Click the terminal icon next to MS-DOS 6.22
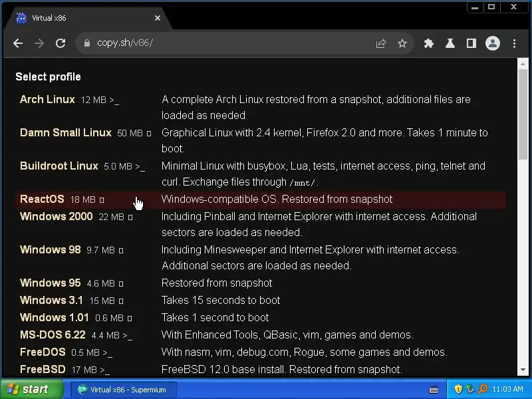Viewport: 532px width, 399px height. pyautogui.click(x=128, y=336)
